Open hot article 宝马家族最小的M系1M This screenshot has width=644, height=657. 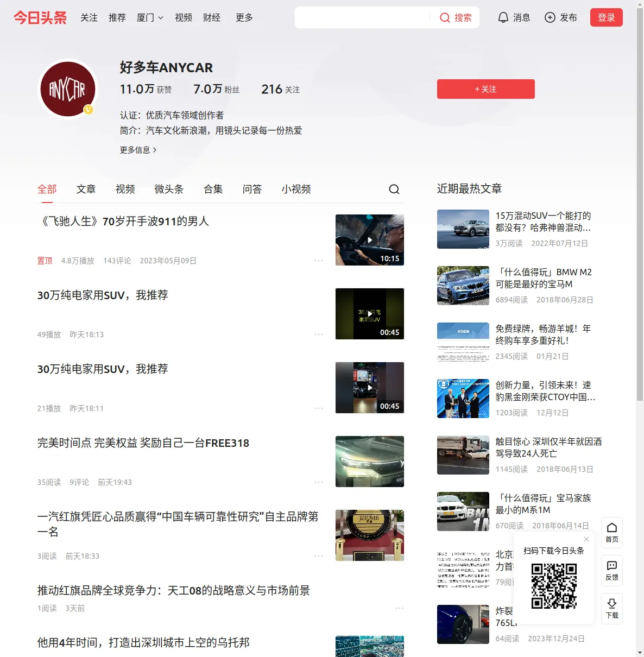[544, 504]
